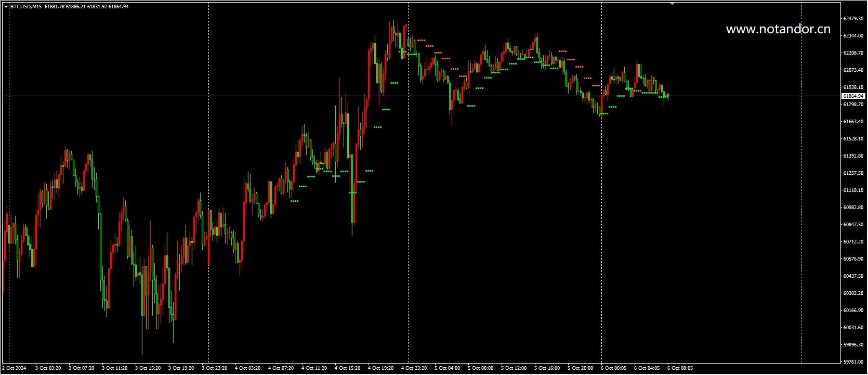Click the 62344.00 price scale value
This screenshot has width=868, height=375.
(x=853, y=36)
